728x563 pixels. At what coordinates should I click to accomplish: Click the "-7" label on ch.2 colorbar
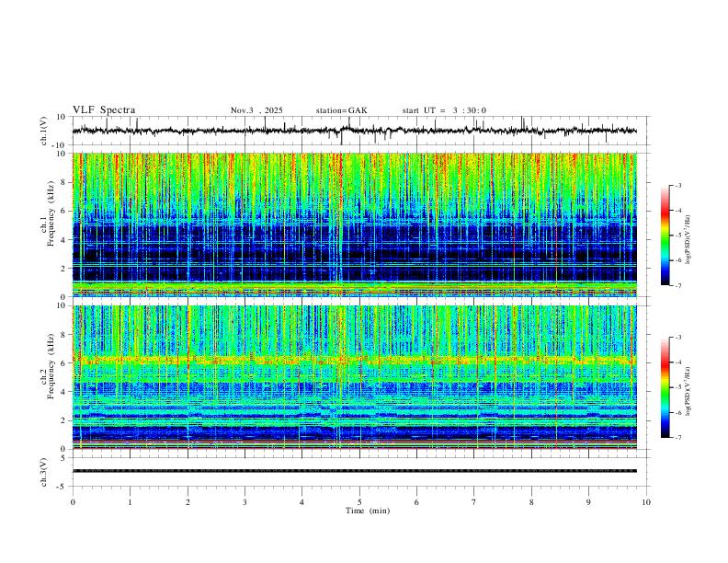point(677,437)
